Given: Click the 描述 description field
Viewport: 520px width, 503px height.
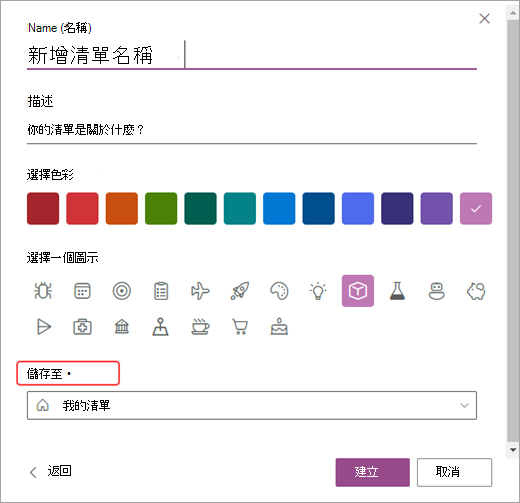Looking at the screenshot, I should point(252,129).
